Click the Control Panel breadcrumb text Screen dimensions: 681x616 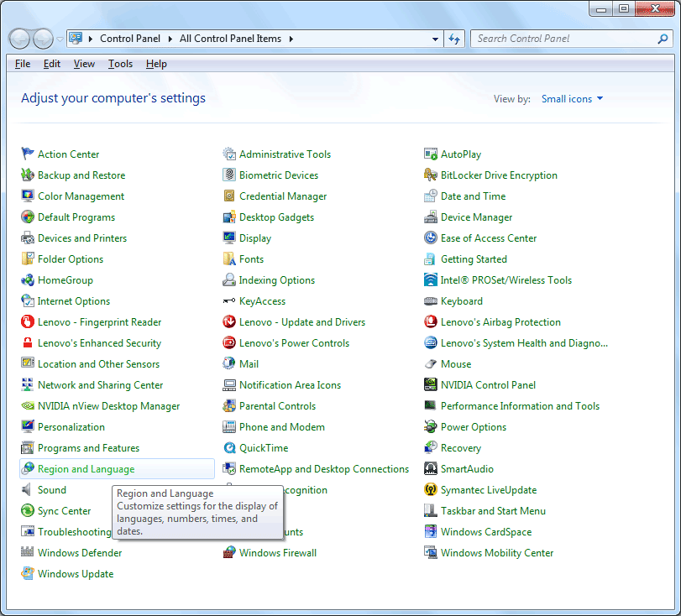(130, 39)
